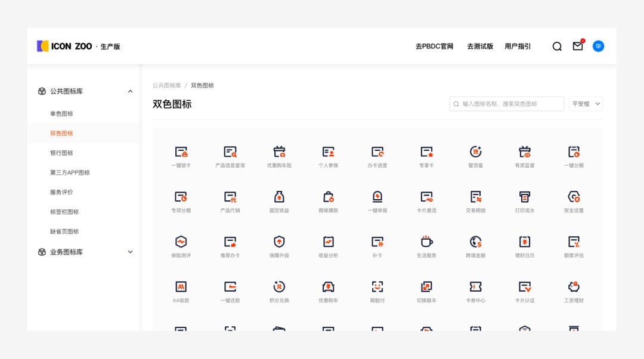This screenshot has width=644, height=359.
Task: Click the 安全设置 icon
Action: point(573,197)
